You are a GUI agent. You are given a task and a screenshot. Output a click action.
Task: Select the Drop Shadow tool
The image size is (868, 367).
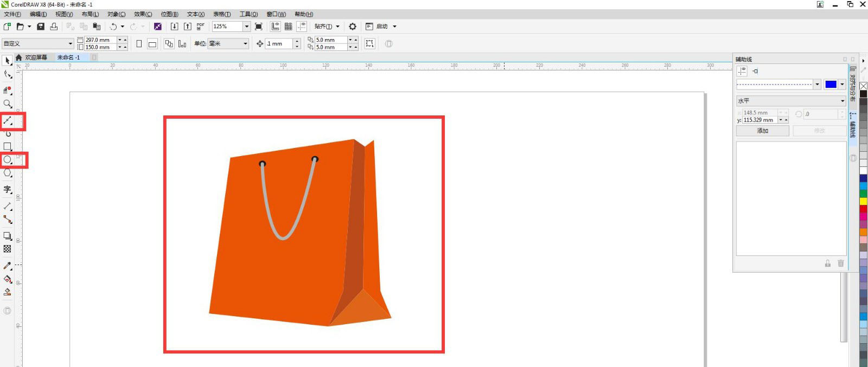coord(8,236)
